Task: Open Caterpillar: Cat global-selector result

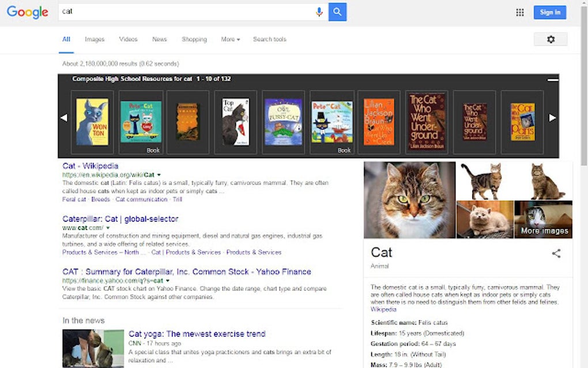Action: (120, 219)
